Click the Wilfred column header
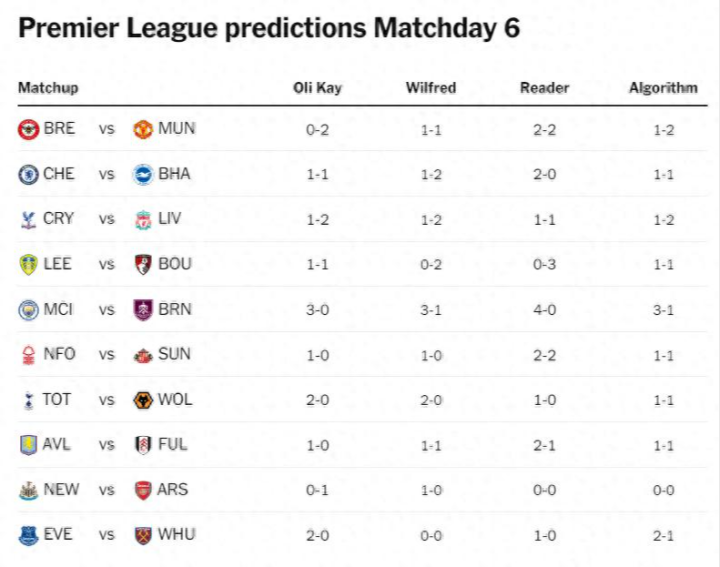720x567 pixels. (x=431, y=88)
